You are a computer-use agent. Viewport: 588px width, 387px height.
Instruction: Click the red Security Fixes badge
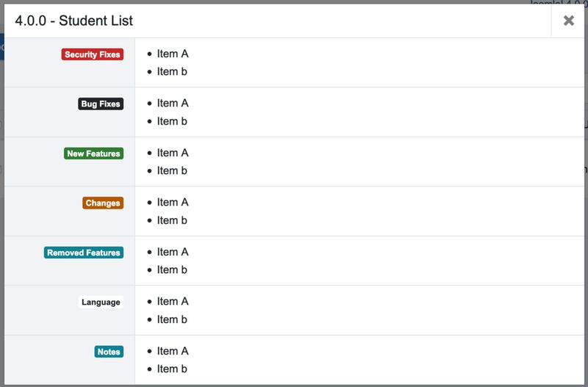click(93, 54)
